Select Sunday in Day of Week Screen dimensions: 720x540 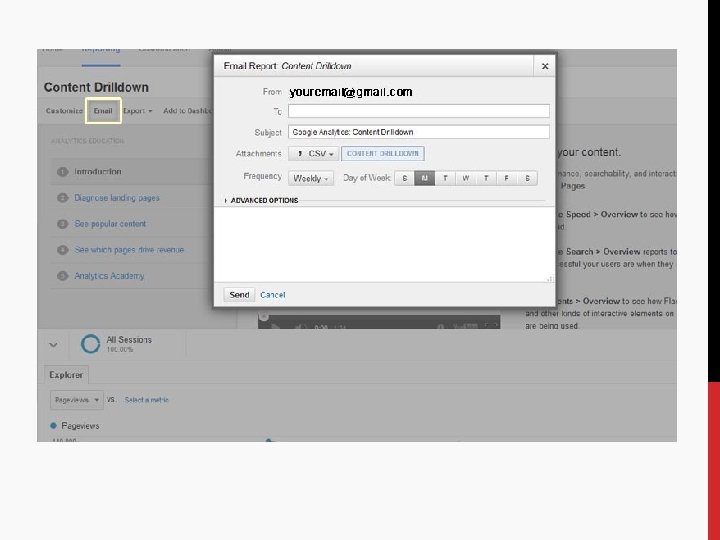click(405, 178)
